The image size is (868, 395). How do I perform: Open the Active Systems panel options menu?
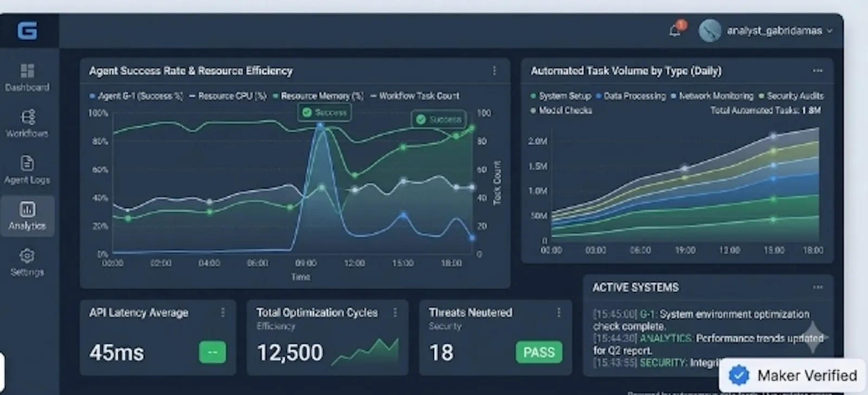[x=818, y=287]
